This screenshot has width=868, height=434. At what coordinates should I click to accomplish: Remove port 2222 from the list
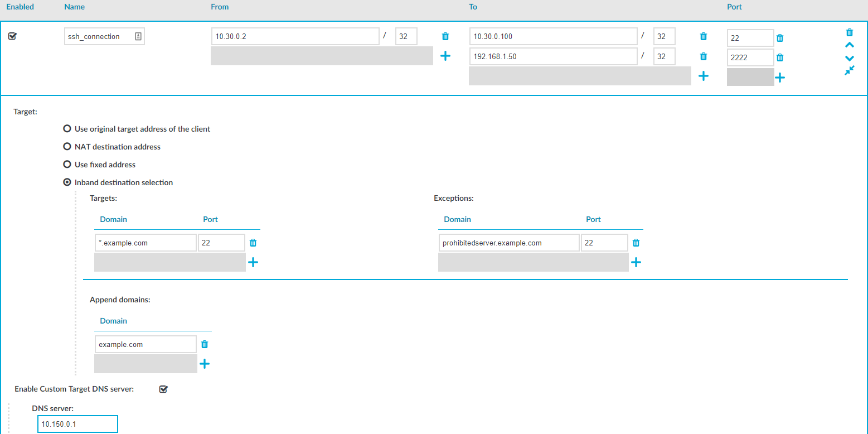click(779, 57)
